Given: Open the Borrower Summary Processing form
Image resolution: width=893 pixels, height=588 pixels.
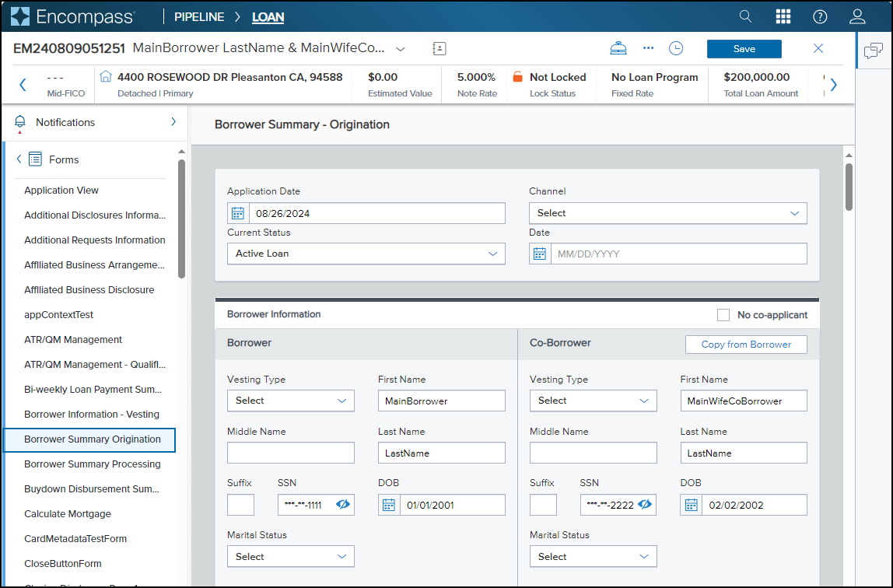Looking at the screenshot, I should pyautogui.click(x=93, y=464).
